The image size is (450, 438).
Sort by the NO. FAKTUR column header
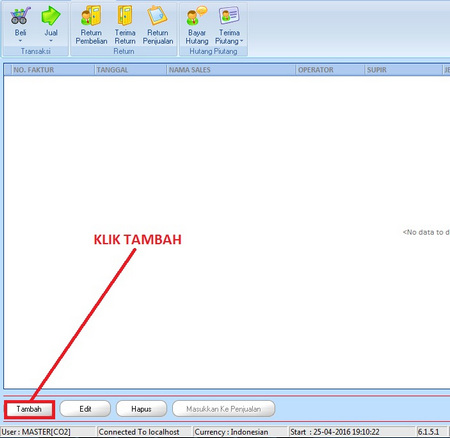(x=53, y=70)
